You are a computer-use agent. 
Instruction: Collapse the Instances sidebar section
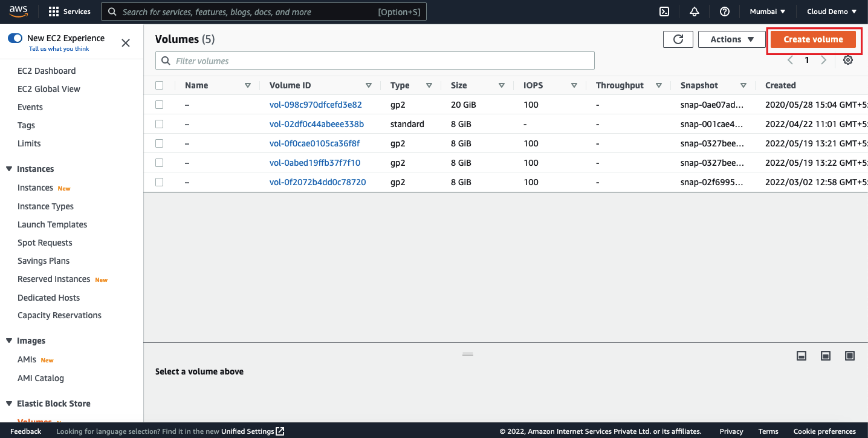[9, 169]
